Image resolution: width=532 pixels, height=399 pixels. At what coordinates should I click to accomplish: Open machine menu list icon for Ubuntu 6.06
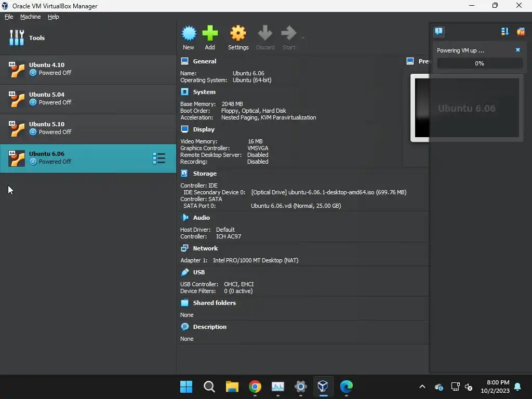(159, 158)
